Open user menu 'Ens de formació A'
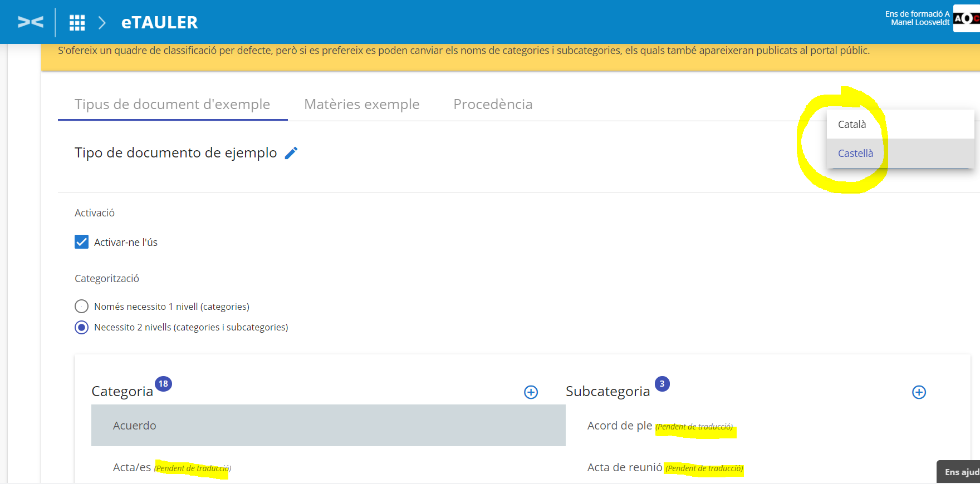Screen dimensions: 980x484 917,18
